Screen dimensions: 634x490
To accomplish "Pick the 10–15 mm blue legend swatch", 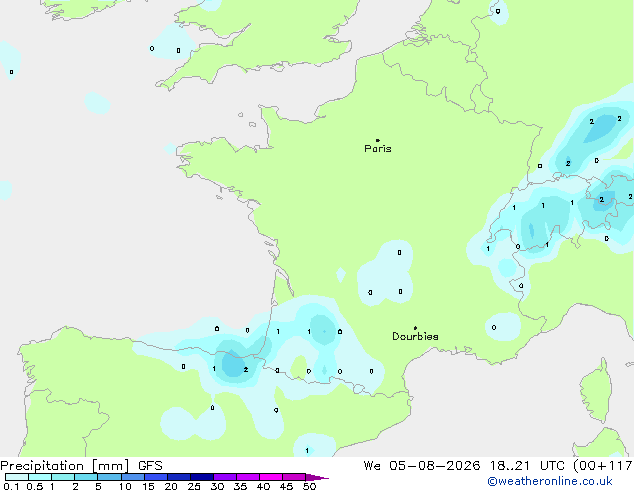I will pyautogui.click(x=132, y=477).
